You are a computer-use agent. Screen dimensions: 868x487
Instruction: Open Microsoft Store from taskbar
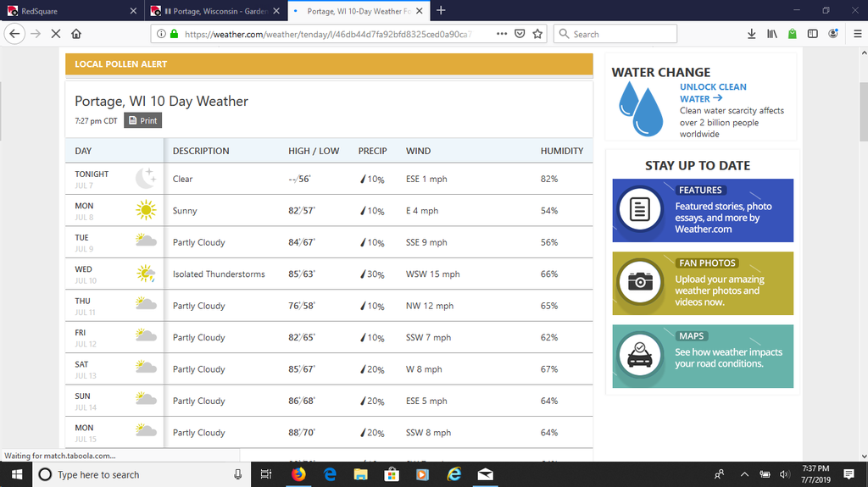392,474
